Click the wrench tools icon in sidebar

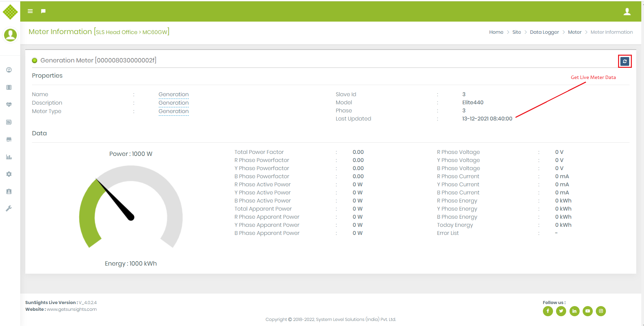9,209
